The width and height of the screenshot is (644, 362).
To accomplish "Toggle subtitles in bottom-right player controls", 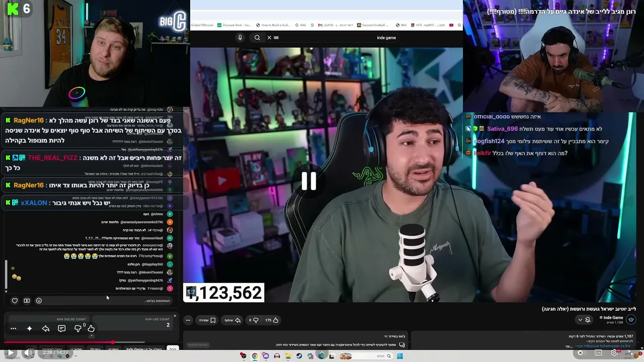I will coord(597,352).
